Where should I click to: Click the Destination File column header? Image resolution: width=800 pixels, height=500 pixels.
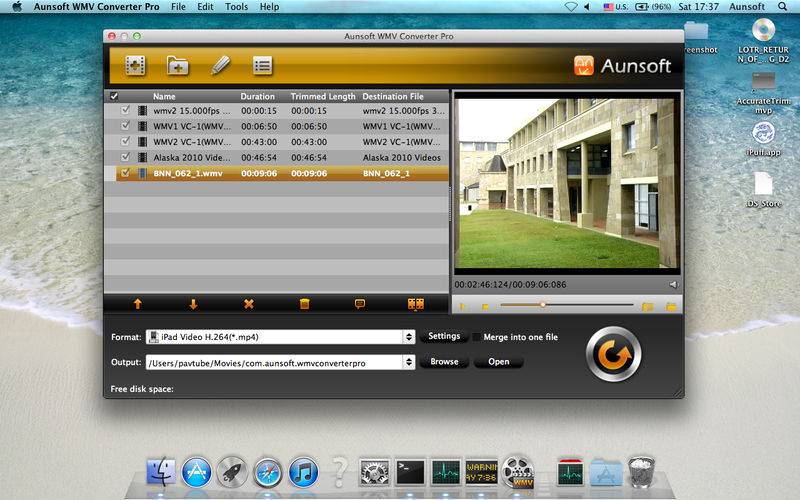pyautogui.click(x=393, y=96)
